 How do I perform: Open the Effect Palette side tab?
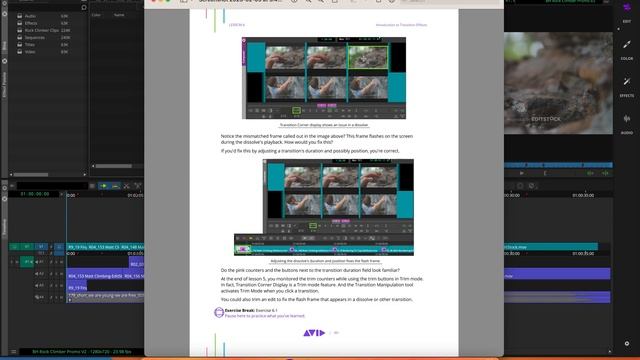(x=4, y=85)
